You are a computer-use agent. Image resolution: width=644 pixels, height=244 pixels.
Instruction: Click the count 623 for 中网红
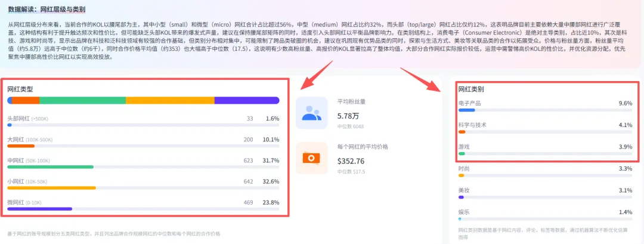tap(249, 160)
